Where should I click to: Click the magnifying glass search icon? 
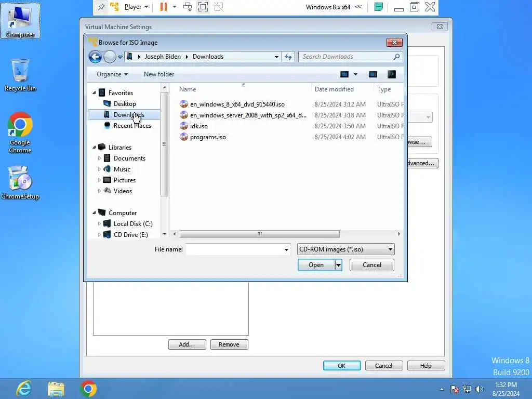click(x=396, y=57)
